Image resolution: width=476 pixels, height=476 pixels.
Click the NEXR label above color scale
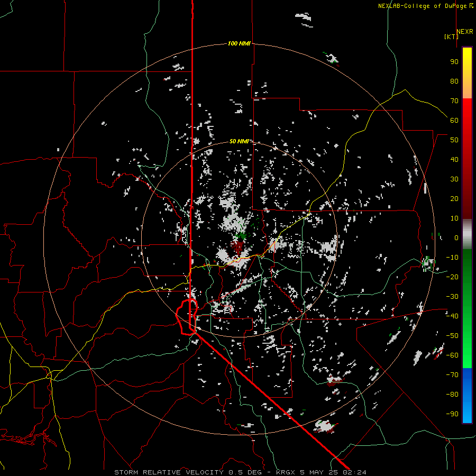(x=465, y=32)
